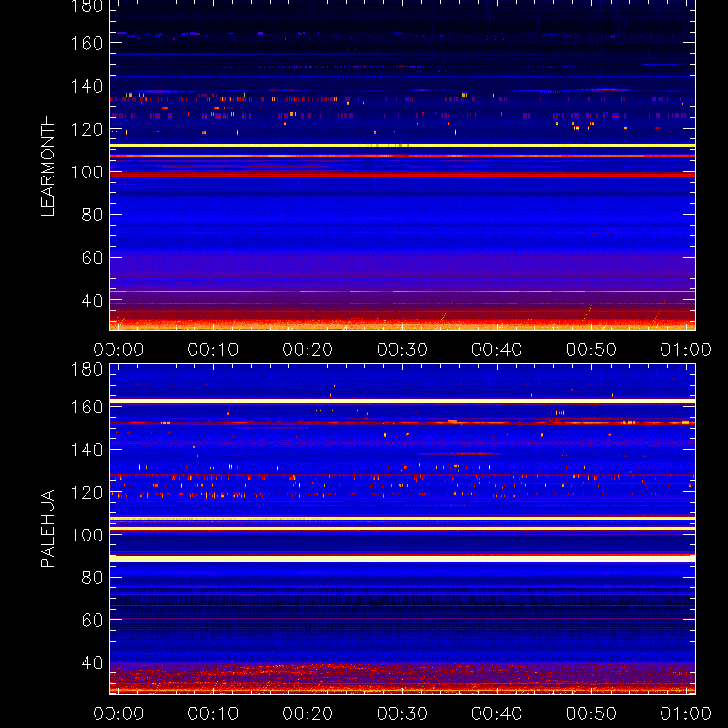Click 00:30 time label below Learmonth plot
The width and height of the screenshot is (728, 728).
(x=402, y=349)
